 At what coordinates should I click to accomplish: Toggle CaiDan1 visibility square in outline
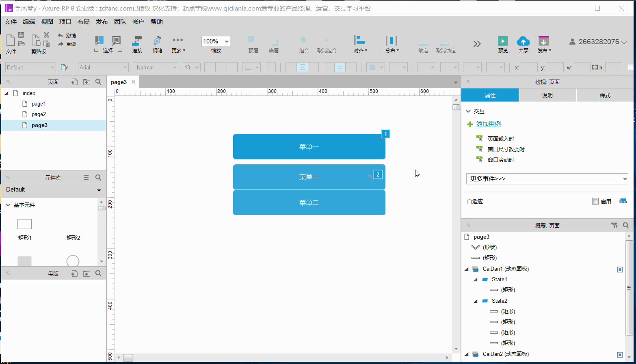[x=620, y=269]
